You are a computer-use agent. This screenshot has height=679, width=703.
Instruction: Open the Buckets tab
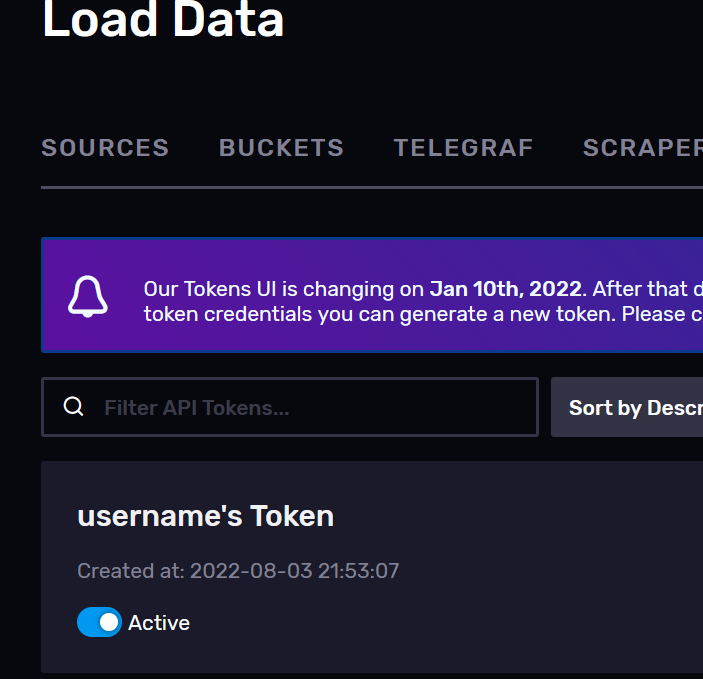281,148
